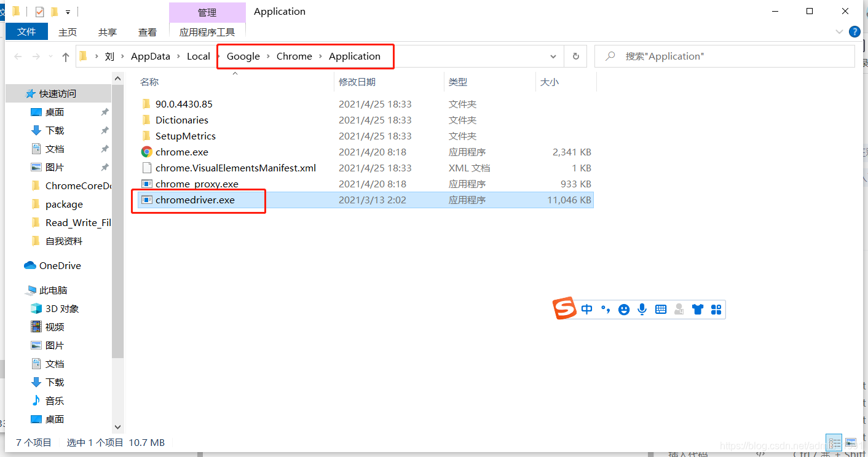Switch to the 共享 ribbon tab

108,32
